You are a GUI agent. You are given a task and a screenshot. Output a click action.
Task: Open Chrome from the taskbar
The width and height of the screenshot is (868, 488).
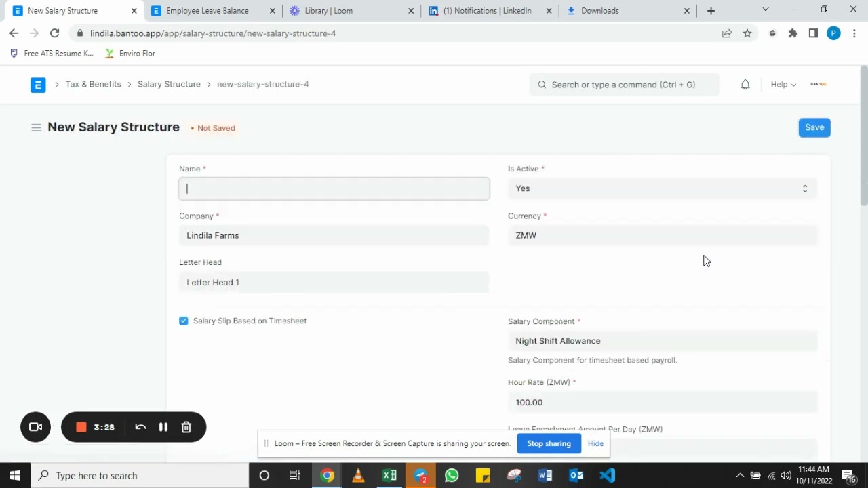pos(327,476)
